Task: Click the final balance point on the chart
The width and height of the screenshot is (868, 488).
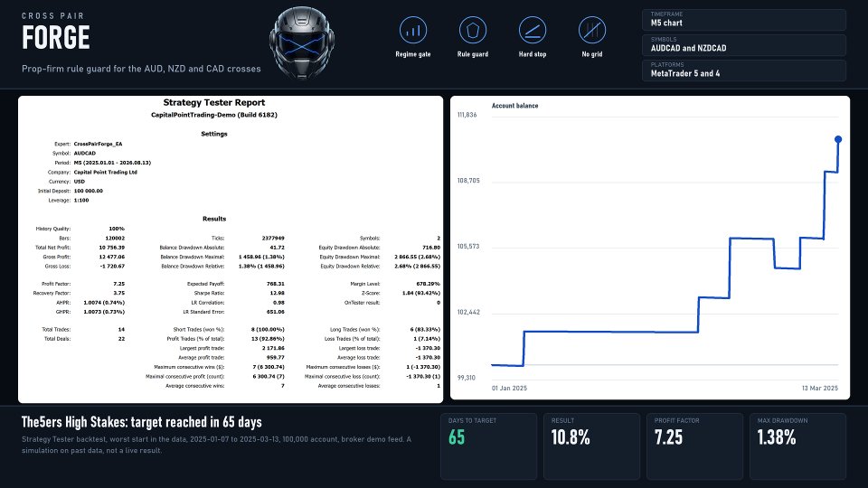Action: pyautogui.click(x=838, y=139)
